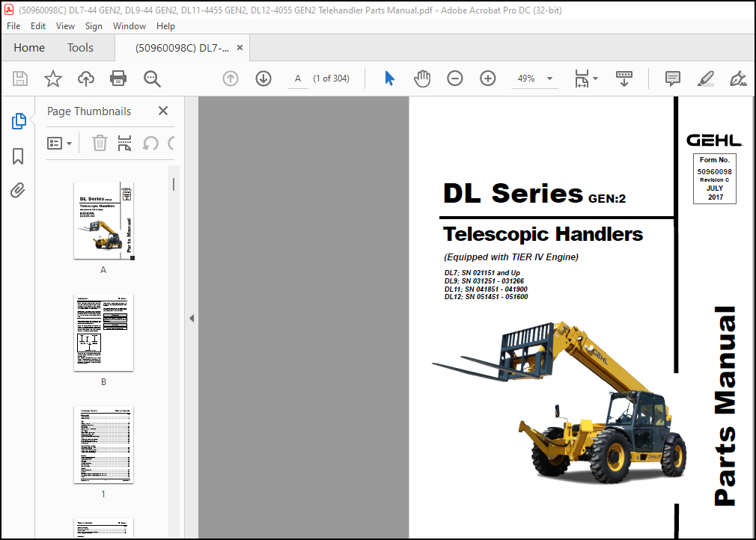Expand the page fit options arrow
The width and height of the screenshot is (756, 540).
(x=596, y=79)
